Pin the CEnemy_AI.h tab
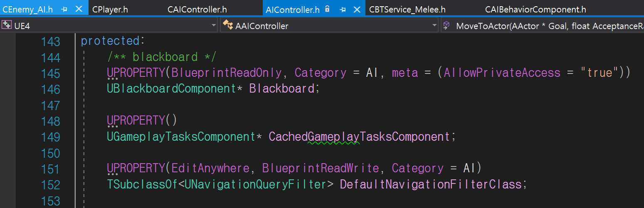 coord(64,9)
